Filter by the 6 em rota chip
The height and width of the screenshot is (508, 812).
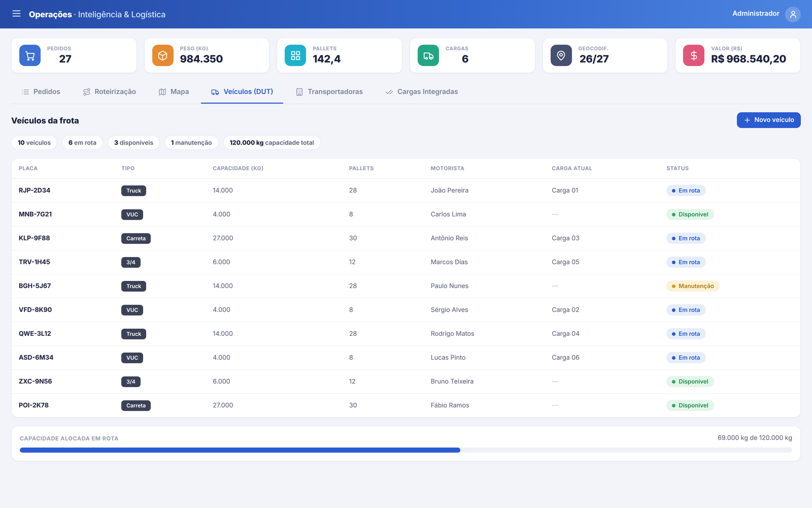[82, 143]
